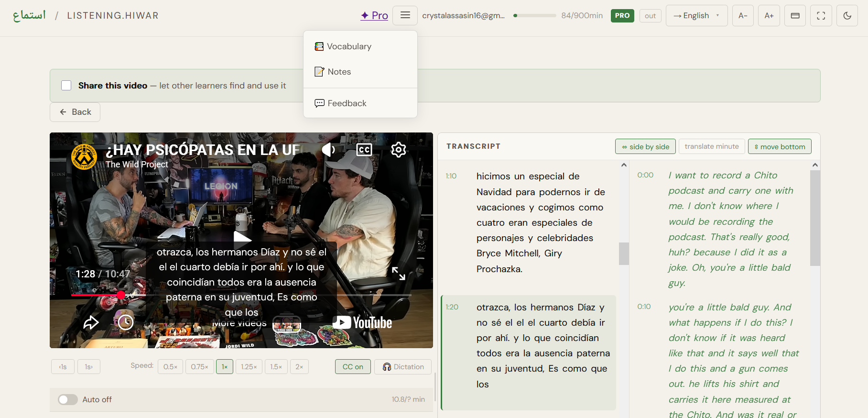868x418 pixels.
Task: Click the Spanish transcript scrollbar up arrow
Action: click(x=624, y=165)
